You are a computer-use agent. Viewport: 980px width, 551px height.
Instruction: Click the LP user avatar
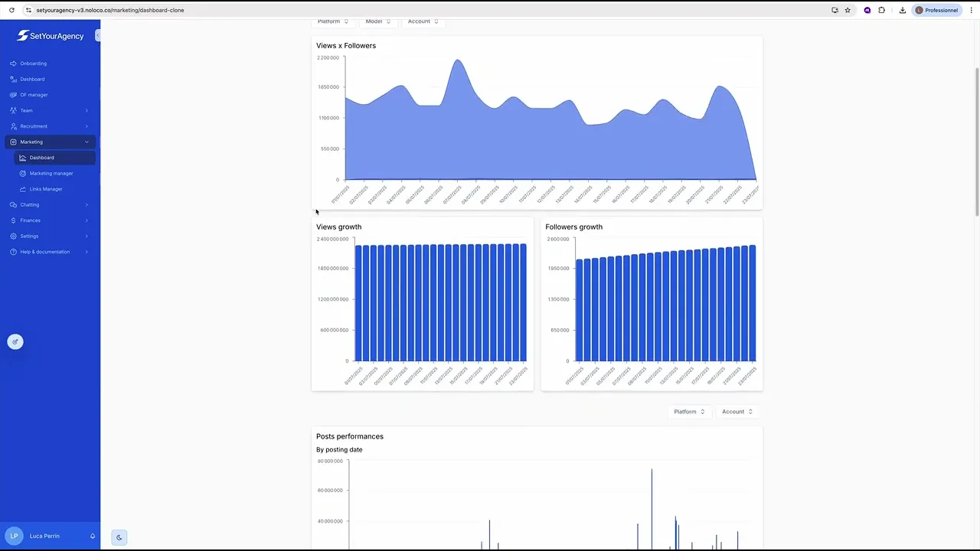pos(15,536)
